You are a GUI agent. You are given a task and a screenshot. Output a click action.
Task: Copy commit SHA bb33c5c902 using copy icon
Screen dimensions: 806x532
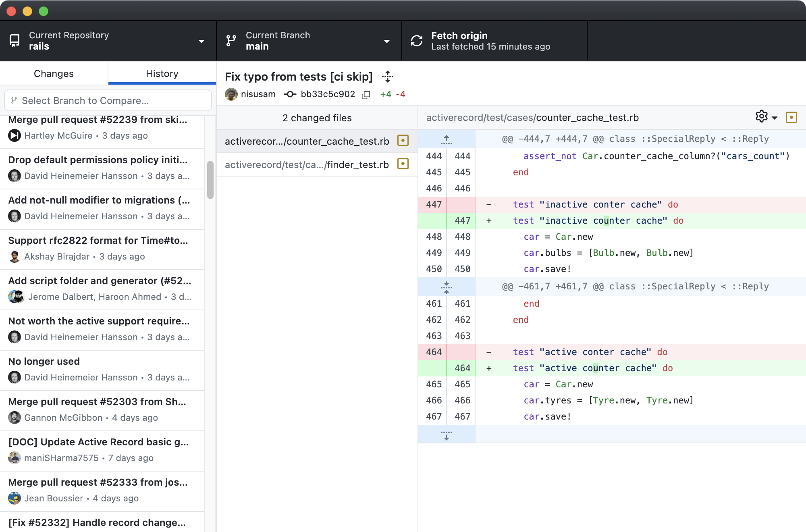(366, 94)
